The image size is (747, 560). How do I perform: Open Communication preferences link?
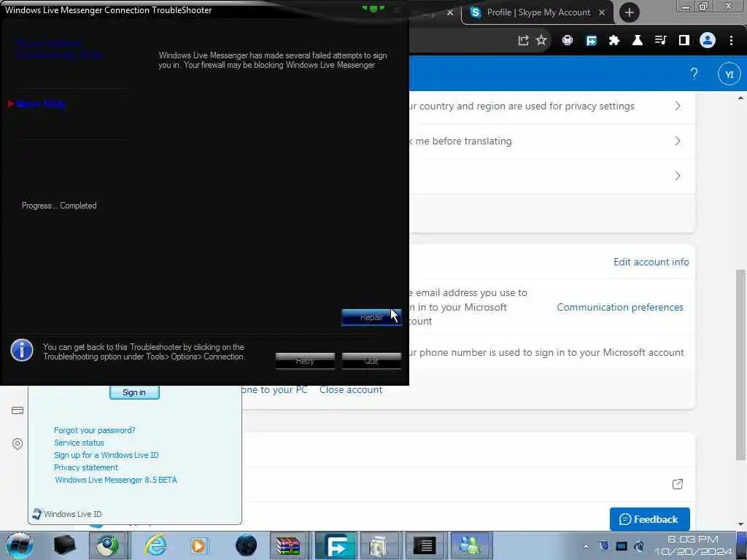[x=620, y=307]
